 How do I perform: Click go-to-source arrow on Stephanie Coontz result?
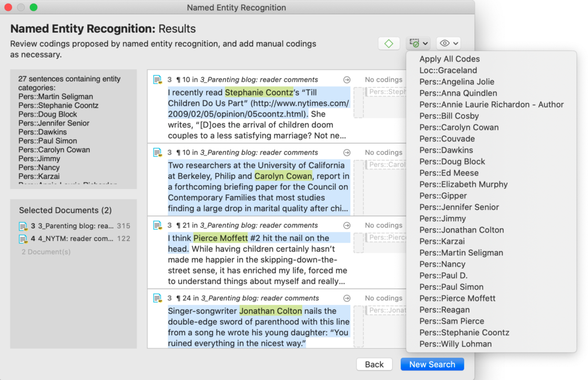(x=347, y=80)
